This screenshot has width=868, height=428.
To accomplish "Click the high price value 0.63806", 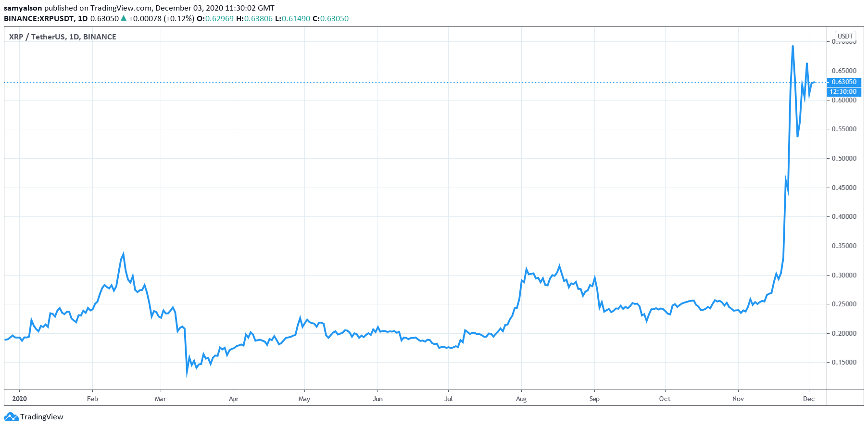I will click(258, 19).
